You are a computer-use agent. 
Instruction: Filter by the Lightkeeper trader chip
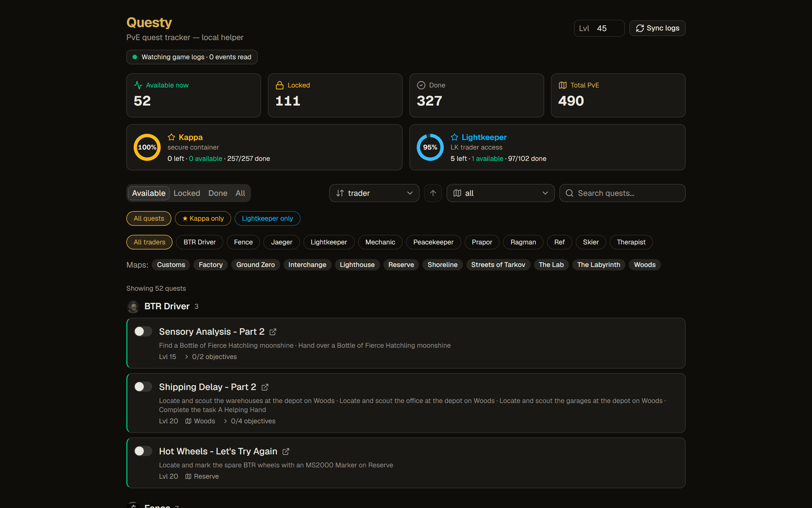coord(329,242)
